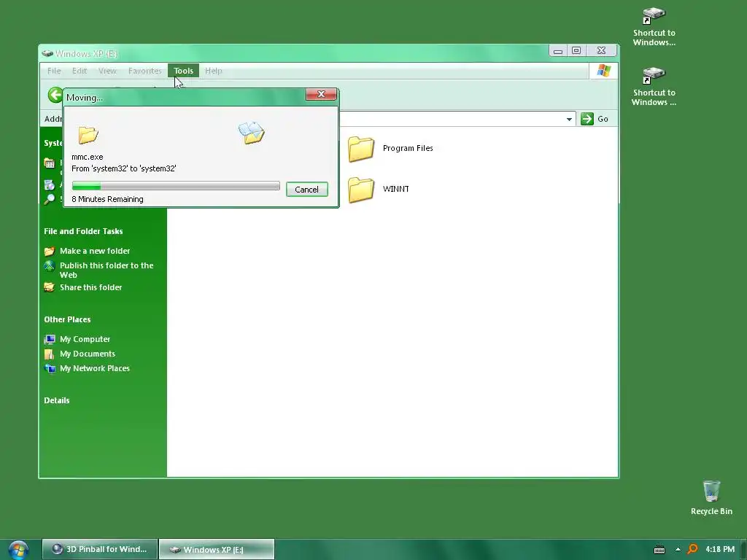Click the source folder icon in Moving dialog
This screenshot has height=560, width=747.
point(88,135)
